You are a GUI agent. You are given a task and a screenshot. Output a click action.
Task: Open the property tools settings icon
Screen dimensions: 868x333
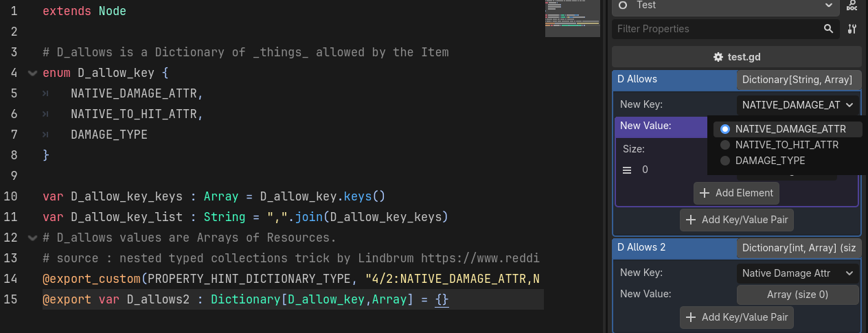click(852, 29)
